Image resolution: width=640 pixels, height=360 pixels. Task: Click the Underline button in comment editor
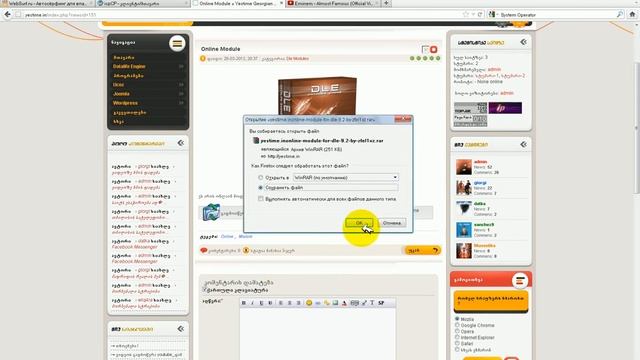[261, 303]
